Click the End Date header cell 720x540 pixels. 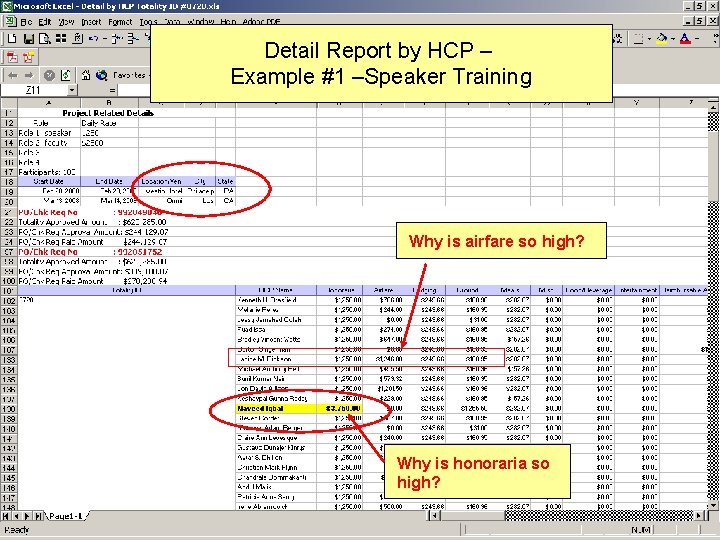[x=109, y=181]
